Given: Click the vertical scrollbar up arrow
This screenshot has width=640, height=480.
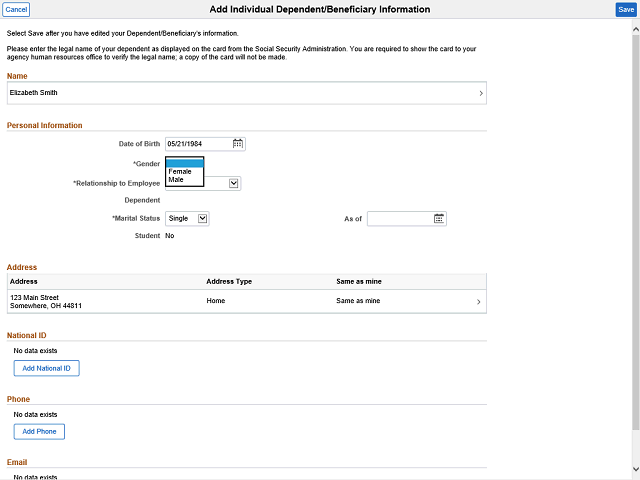Looking at the screenshot, I should coord(635,25).
